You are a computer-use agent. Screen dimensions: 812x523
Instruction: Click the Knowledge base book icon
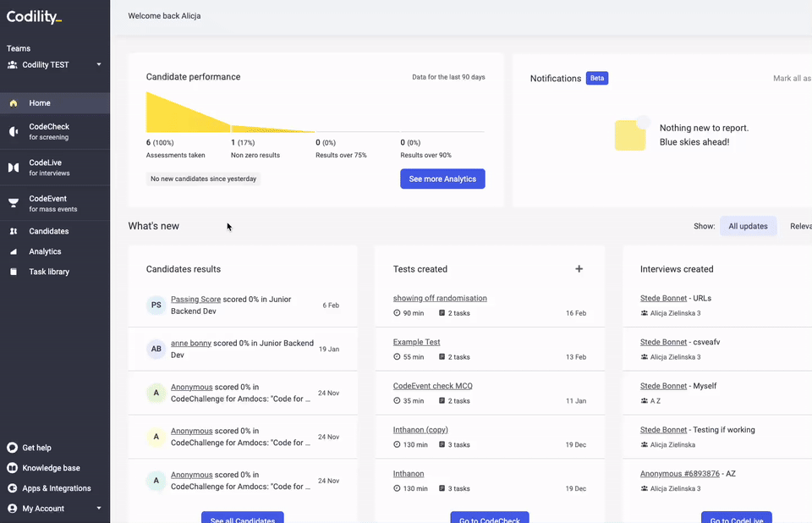click(x=13, y=468)
